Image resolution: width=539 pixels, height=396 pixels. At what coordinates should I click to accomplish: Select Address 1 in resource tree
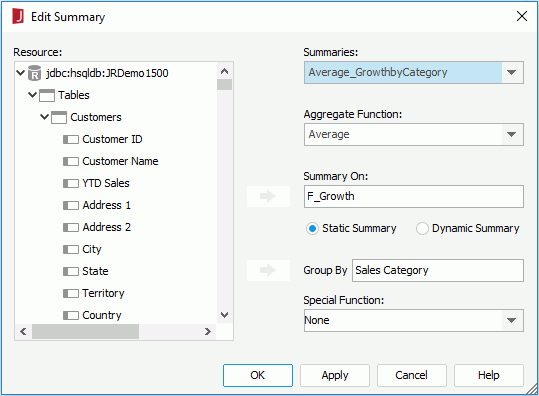[x=107, y=206]
